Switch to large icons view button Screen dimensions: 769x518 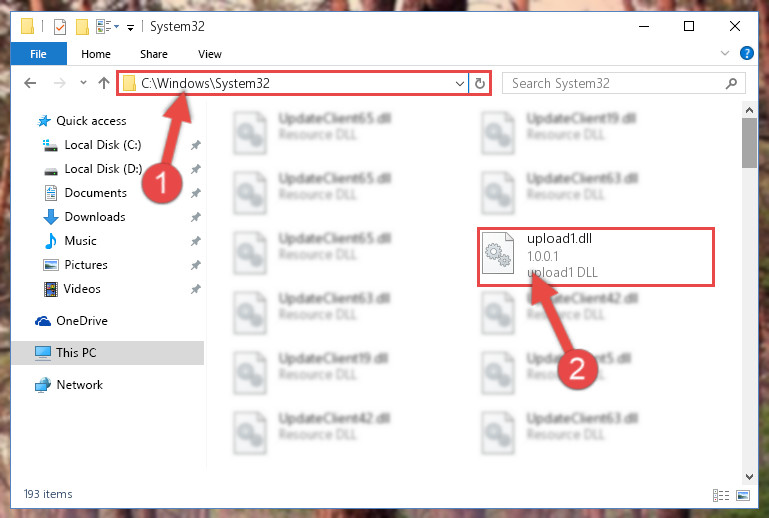pos(743,495)
